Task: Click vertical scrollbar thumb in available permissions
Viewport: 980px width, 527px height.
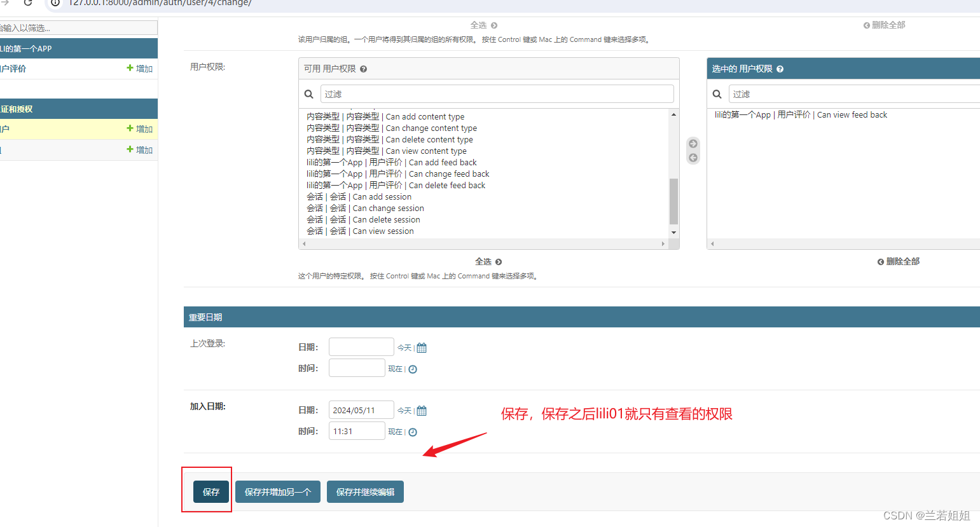Action: point(673,202)
